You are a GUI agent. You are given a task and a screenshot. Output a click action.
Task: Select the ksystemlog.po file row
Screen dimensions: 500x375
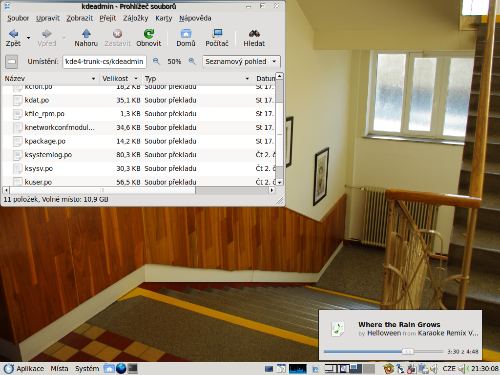[139, 155]
